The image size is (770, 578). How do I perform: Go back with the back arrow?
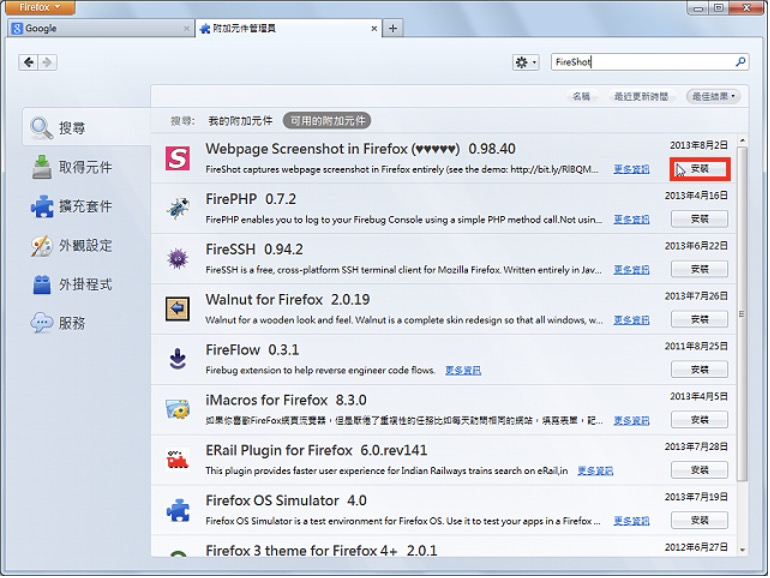pos(28,62)
